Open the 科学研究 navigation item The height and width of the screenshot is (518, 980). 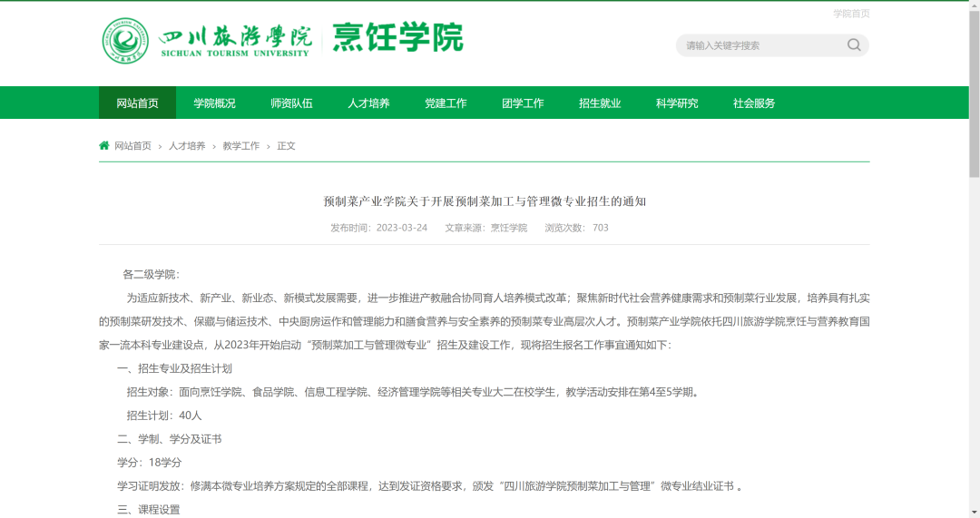(677, 103)
